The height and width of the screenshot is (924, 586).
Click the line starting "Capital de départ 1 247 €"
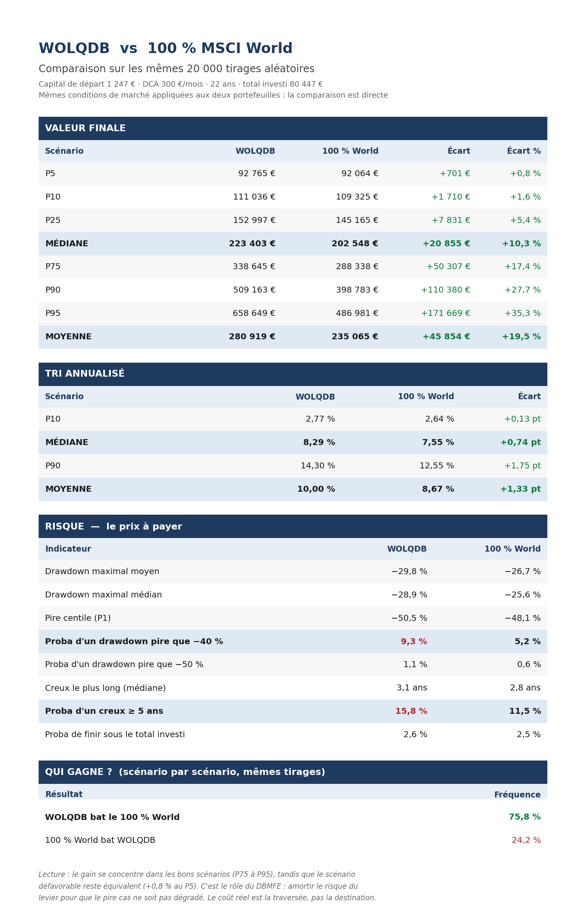[181, 84]
